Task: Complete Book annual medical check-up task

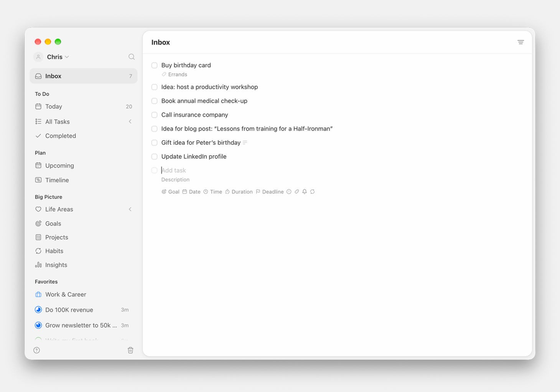Action: (154, 101)
